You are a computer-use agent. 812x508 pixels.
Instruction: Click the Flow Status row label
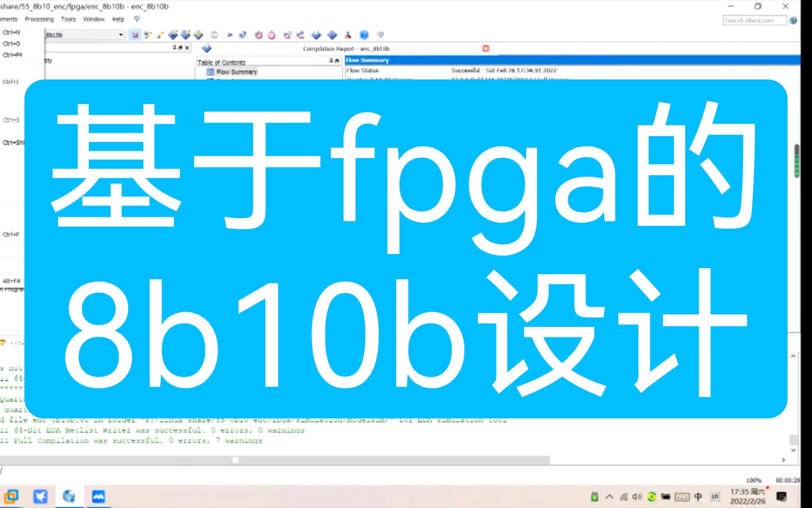point(362,70)
